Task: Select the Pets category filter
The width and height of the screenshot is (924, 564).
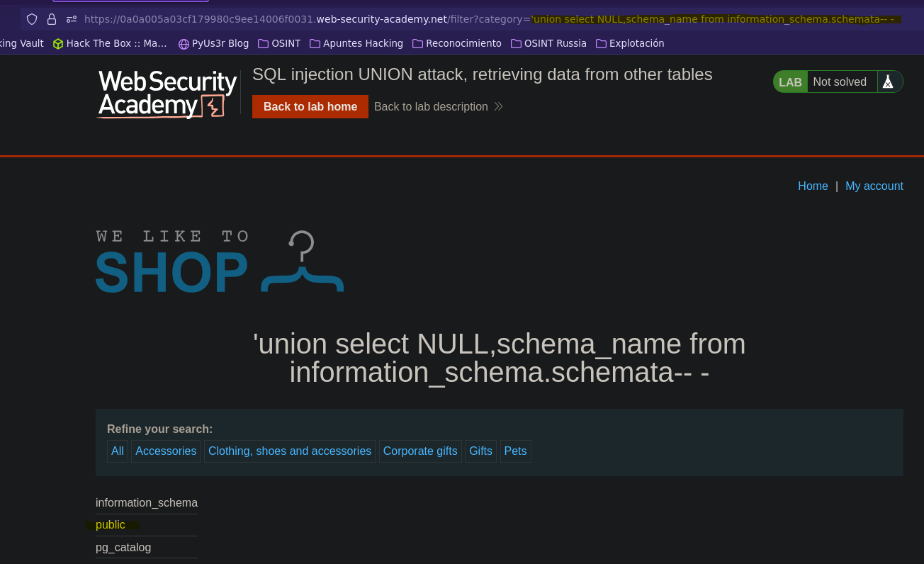Action: click(x=515, y=451)
